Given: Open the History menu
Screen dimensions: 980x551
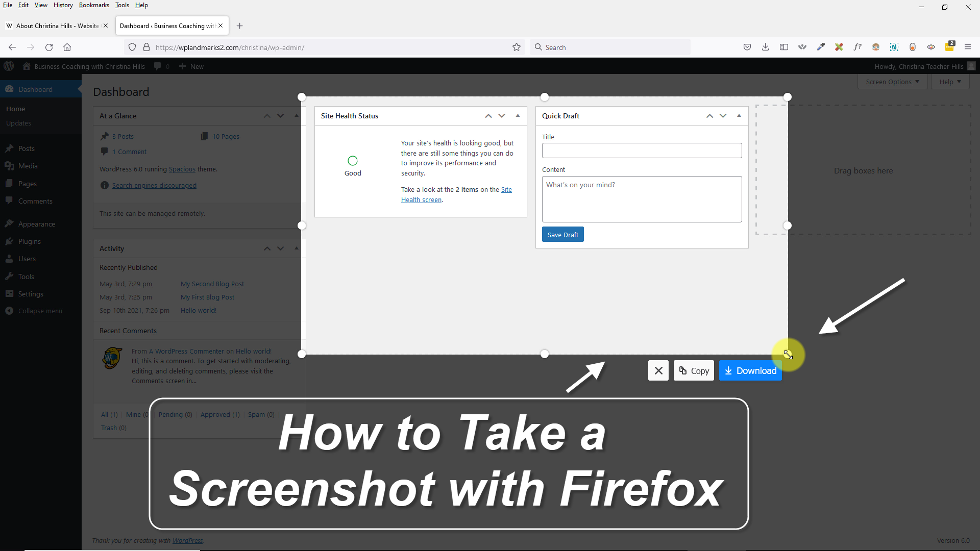Looking at the screenshot, I should point(63,5).
